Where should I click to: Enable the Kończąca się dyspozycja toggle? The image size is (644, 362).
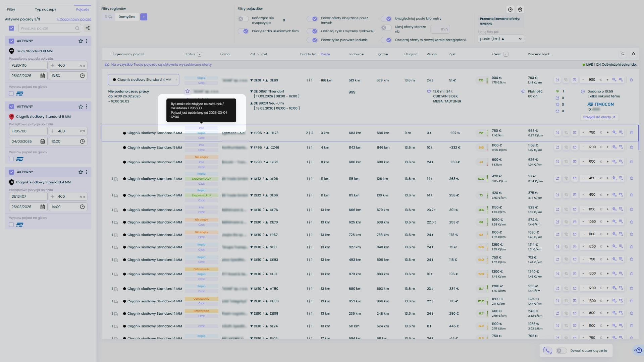(243, 19)
